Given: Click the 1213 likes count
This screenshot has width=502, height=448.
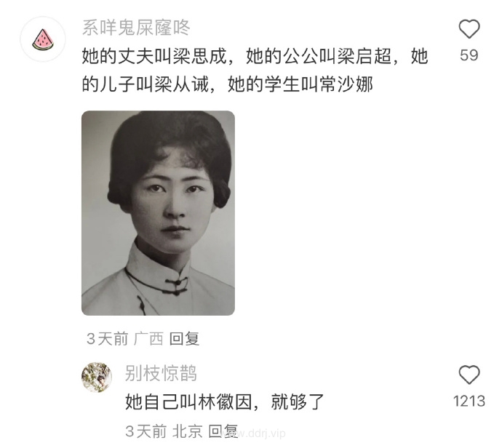Looking at the screenshot, I should [x=469, y=401].
